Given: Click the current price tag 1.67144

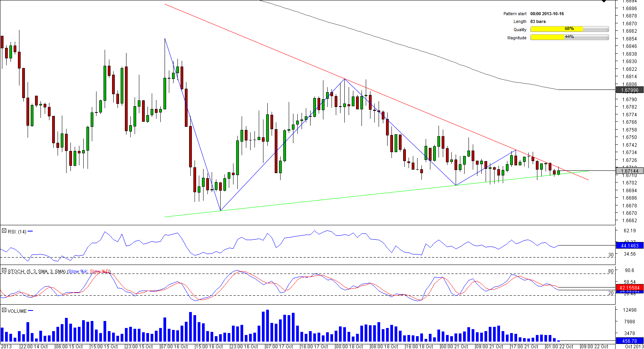Looking at the screenshot, I should (630, 171).
